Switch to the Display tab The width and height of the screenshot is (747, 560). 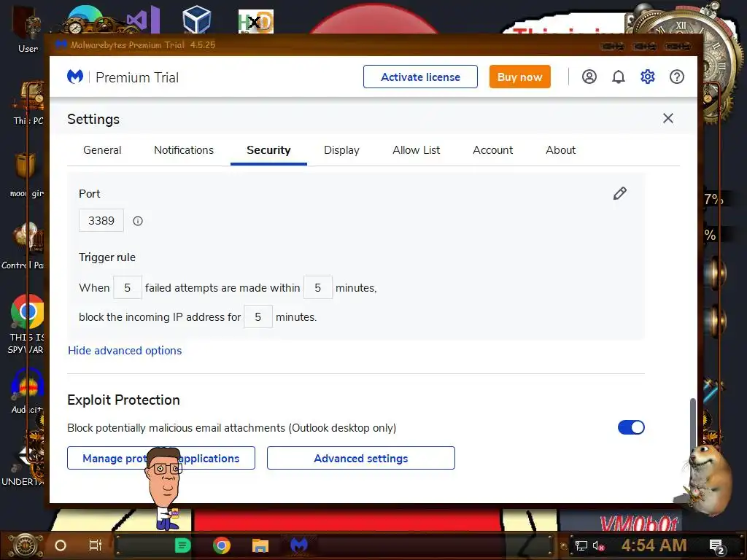coord(341,150)
